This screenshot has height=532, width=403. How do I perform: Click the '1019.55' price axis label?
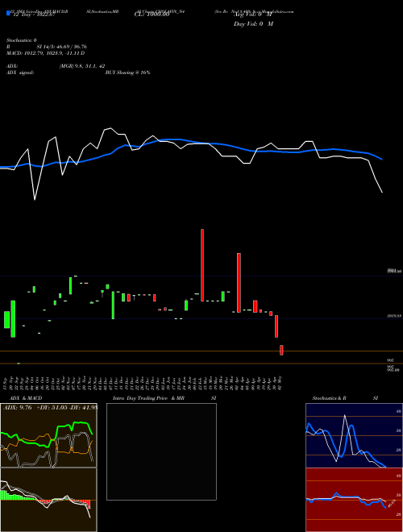pyautogui.click(x=394, y=316)
